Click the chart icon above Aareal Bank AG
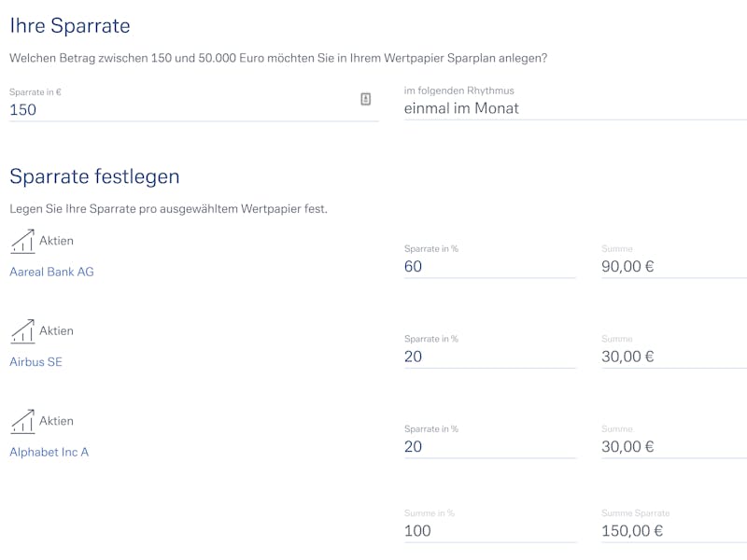The height and width of the screenshot is (560, 747). coord(22,242)
